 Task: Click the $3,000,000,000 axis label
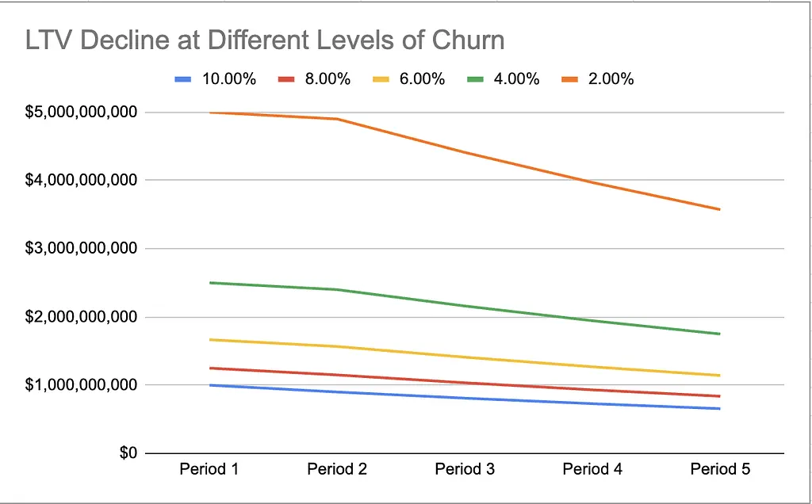[x=81, y=248]
